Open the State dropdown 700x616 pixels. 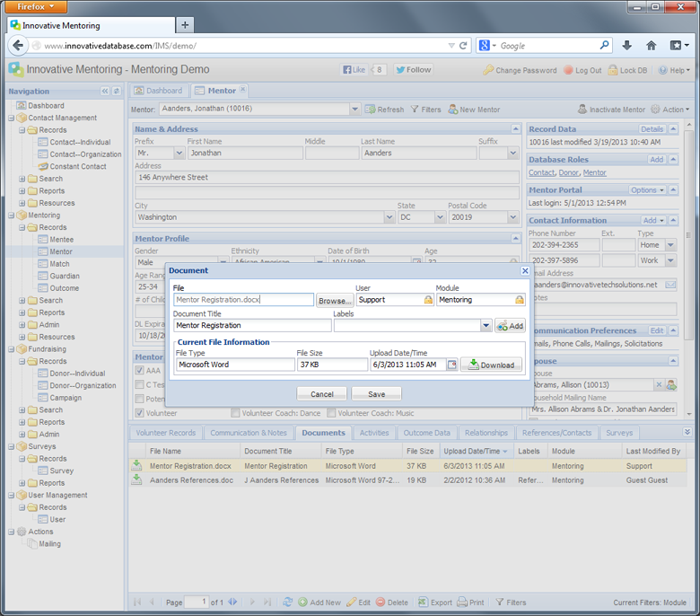coord(440,217)
